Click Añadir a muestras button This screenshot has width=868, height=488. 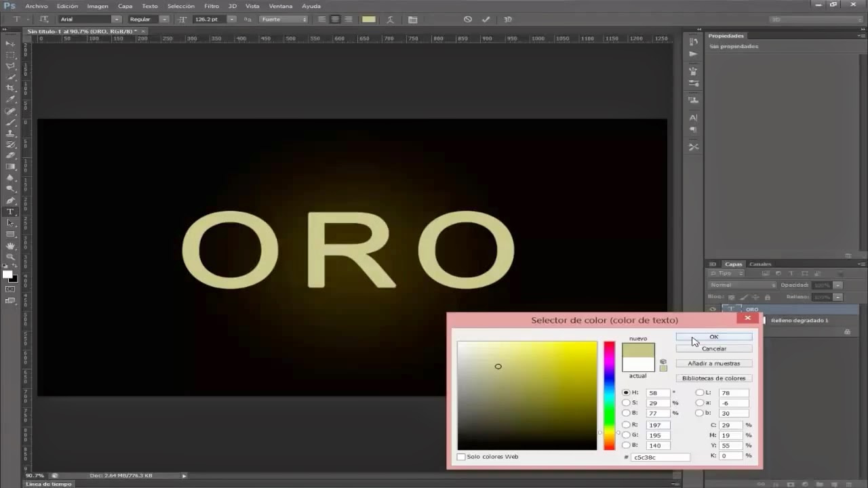coord(714,363)
